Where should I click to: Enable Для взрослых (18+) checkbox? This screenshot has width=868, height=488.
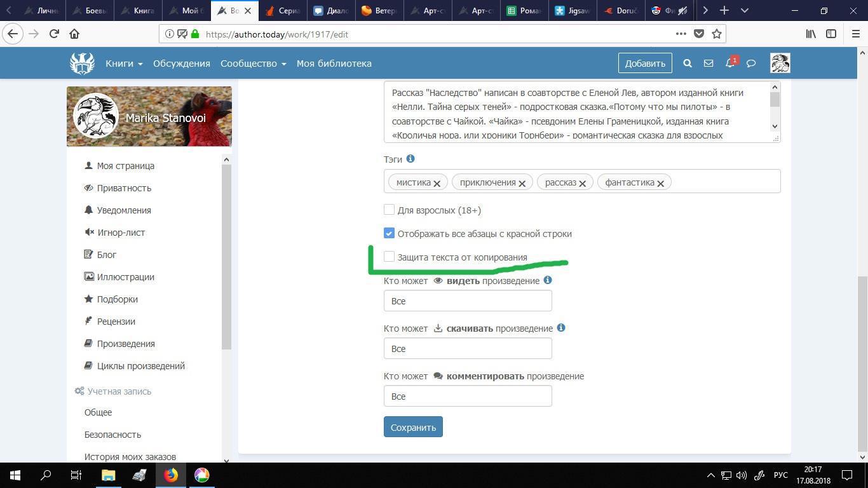pos(390,210)
